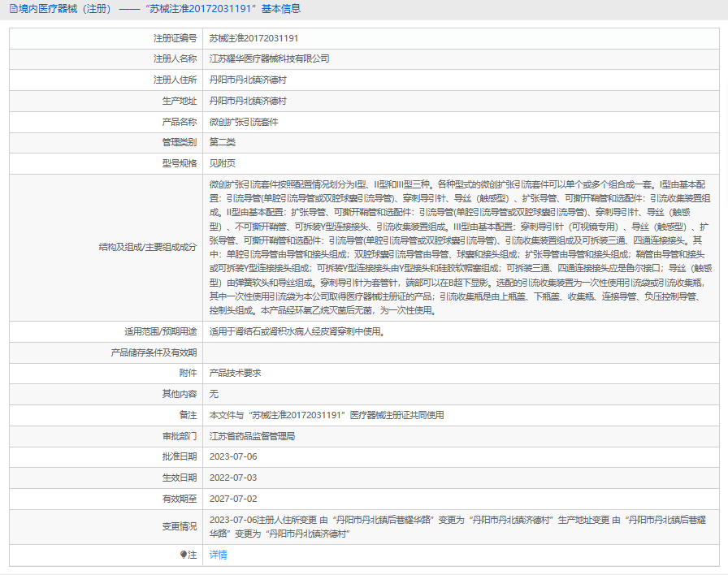This screenshot has width=728, height=575.
Task: Select the 注册人住所 value 丹阳市丹北镇济德村
Action: (x=248, y=80)
